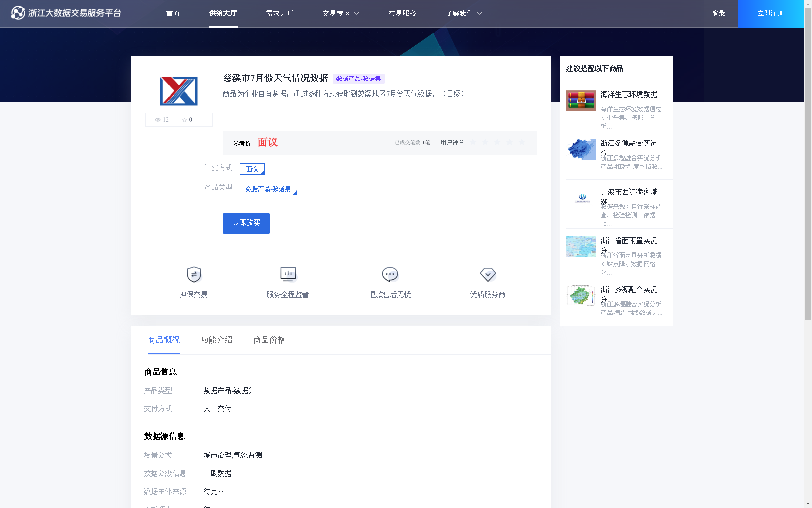This screenshot has width=812, height=508.
Task: Click the star favorite icon under logo
Action: [184, 120]
